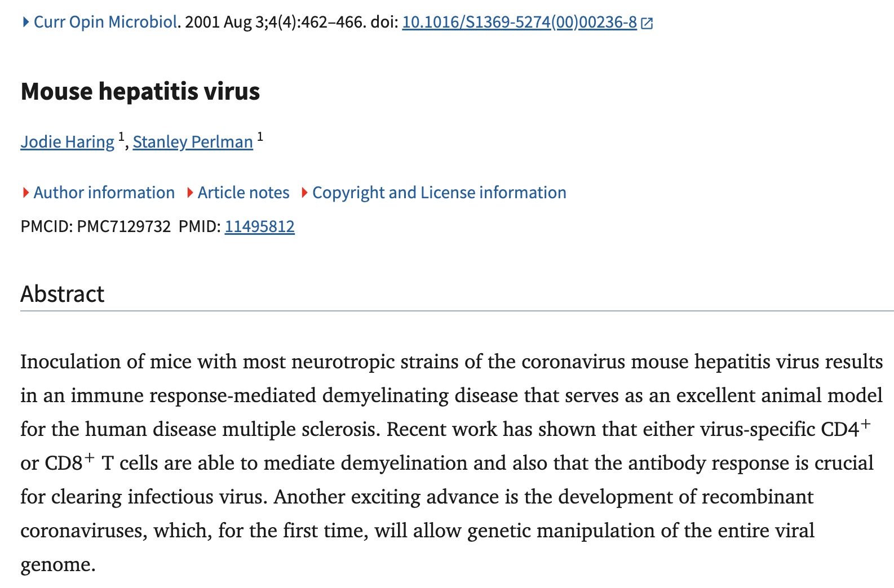Screen dimensions: 894x588
Task: Click the PMCID value PMC7129732
Action: tap(123, 226)
